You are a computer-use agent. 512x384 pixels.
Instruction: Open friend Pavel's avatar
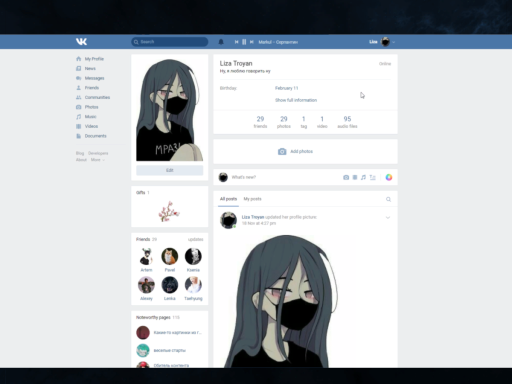pos(170,256)
